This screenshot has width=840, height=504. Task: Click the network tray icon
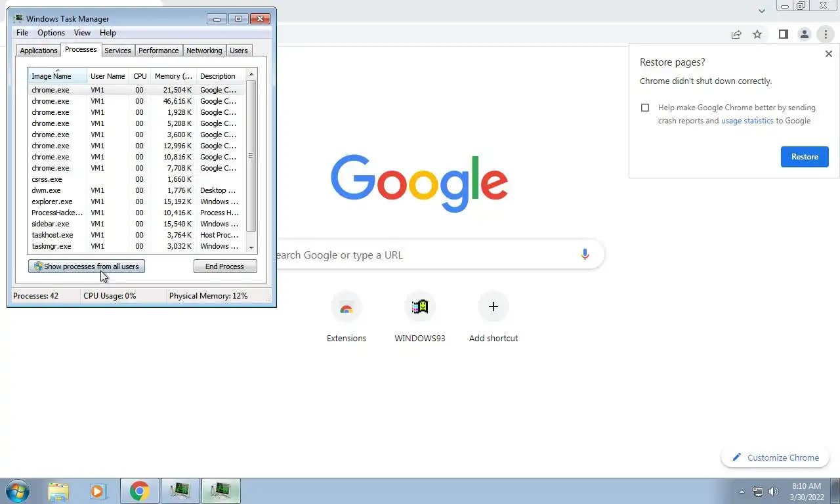tap(758, 492)
